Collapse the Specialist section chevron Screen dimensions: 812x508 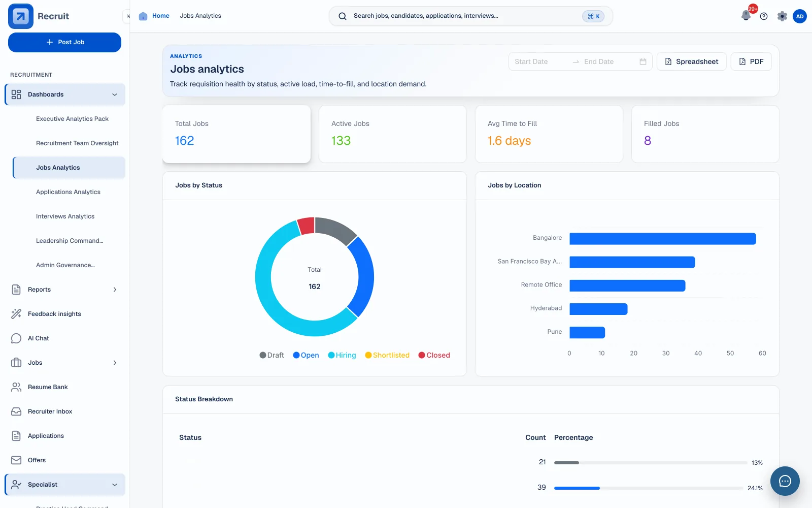click(x=115, y=485)
